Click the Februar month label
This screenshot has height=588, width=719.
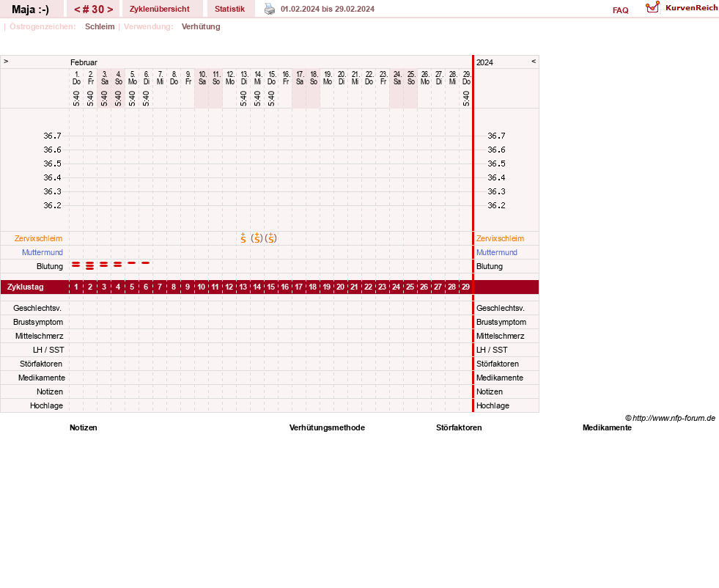tap(84, 62)
